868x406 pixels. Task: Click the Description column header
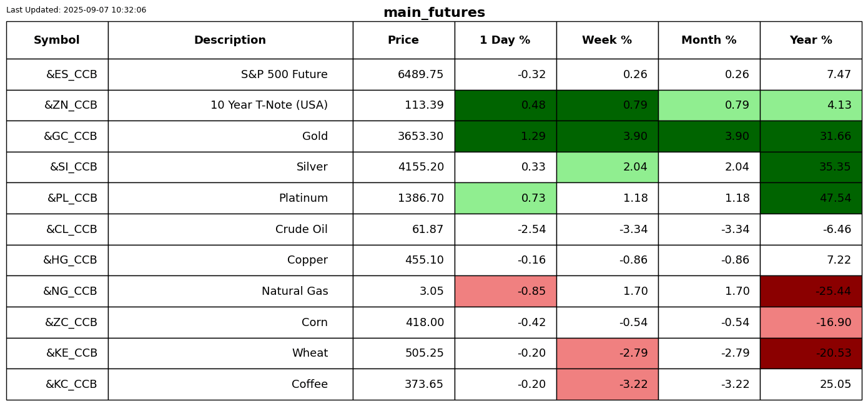[x=230, y=40]
